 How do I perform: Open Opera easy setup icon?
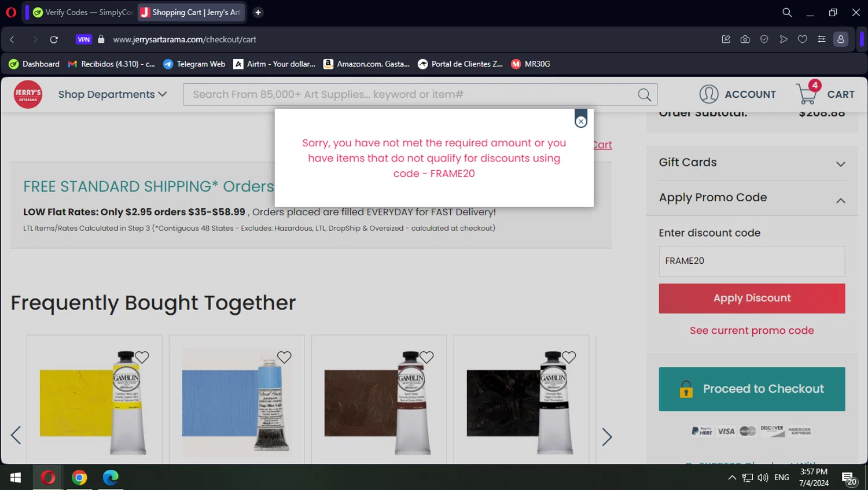click(x=822, y=39)
